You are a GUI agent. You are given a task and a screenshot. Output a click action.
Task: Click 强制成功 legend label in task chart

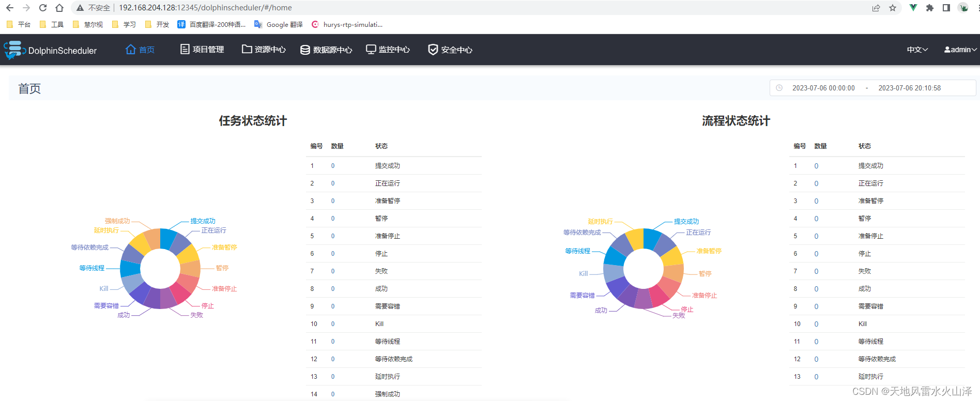point(117,221)
